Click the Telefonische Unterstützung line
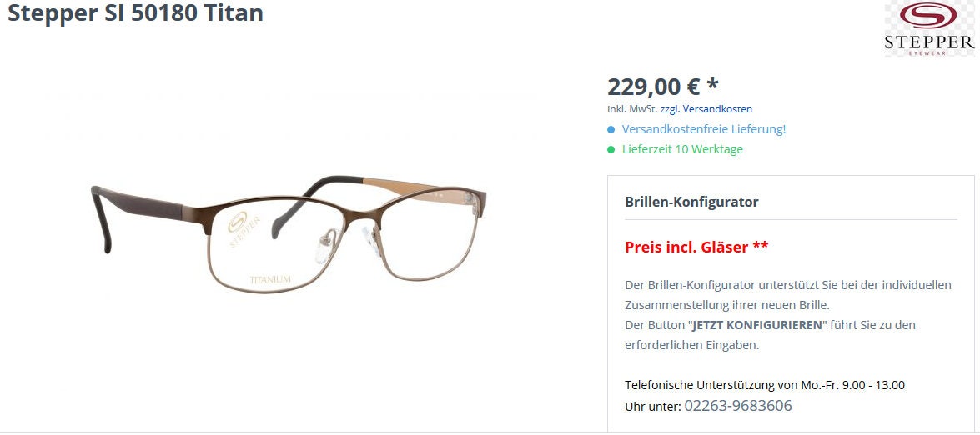Viewport: 980px width, 435px height. tap(764, 385)
